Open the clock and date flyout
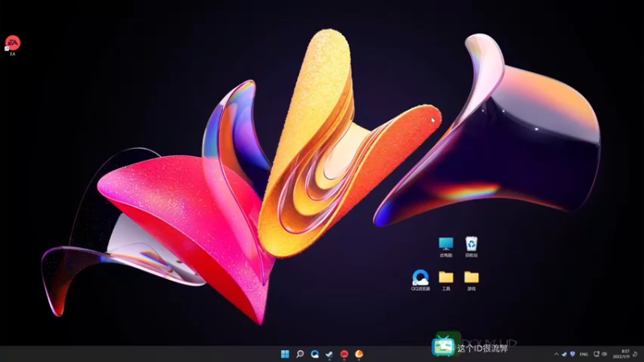Image resolution: width=644 pixels, height=362 pixels. [621, 354]
